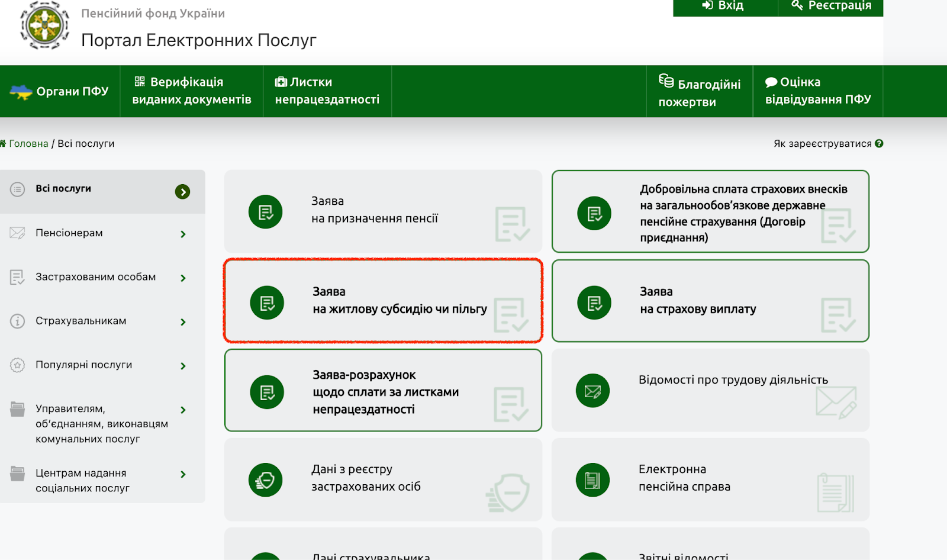Follow the Головна breadcrumb link
Image resolution: width=947 pixels, height=560 pixels.
pos(28,143)
